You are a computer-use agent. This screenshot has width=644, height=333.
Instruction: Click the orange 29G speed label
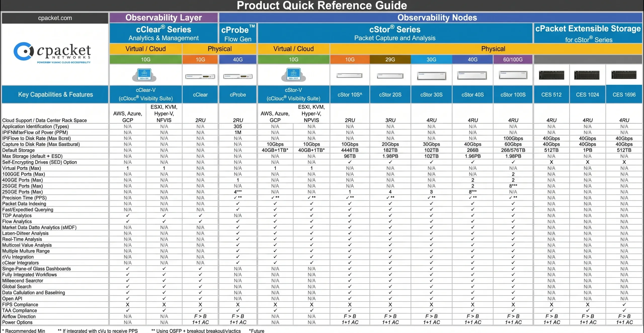click(390, 59)
